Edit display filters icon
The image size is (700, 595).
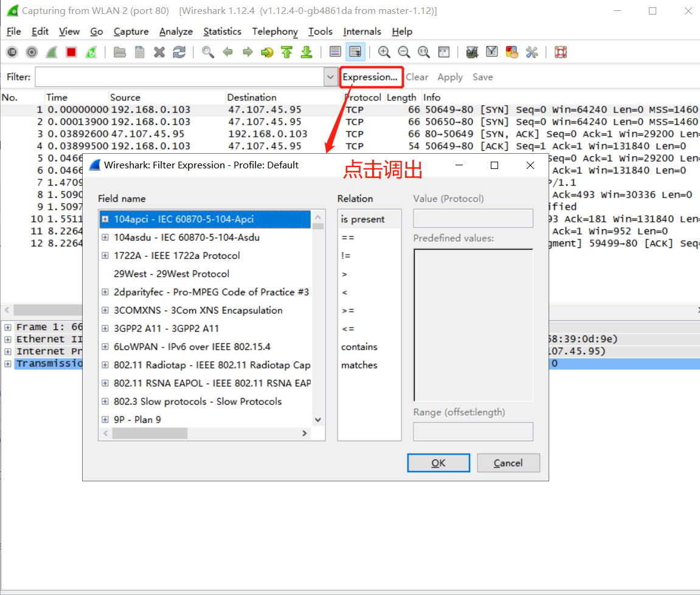492,52
